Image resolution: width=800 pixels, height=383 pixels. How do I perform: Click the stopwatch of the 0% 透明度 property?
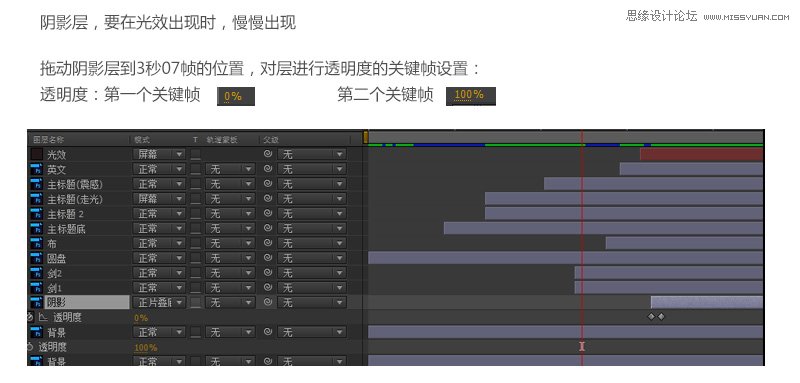(x=30, y=317)
